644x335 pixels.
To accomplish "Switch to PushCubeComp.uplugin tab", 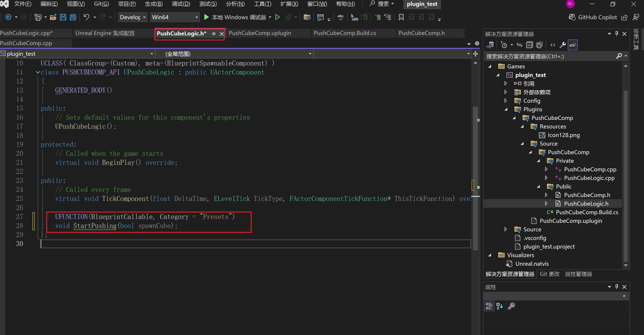I will 260,33.
